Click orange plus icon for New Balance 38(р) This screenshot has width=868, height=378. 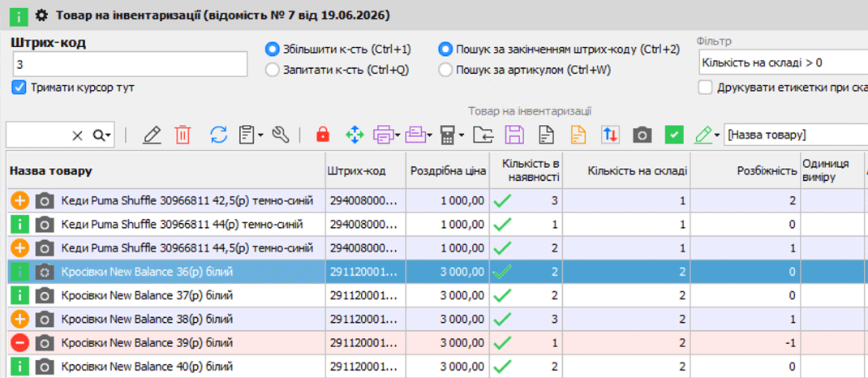tap(19, 319)
